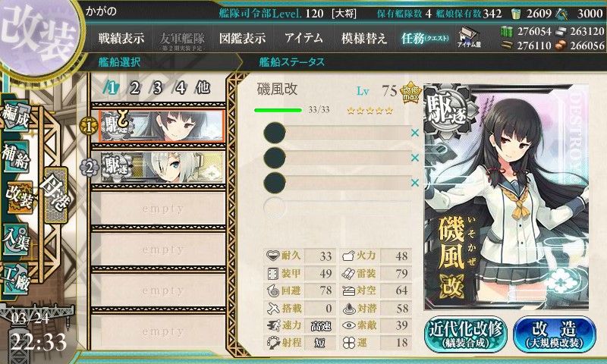The width and height of the screenshot is (607, 364).
Task: Remove equipment from the second slot
Action: pyautogui.click(x=415, y=158)
